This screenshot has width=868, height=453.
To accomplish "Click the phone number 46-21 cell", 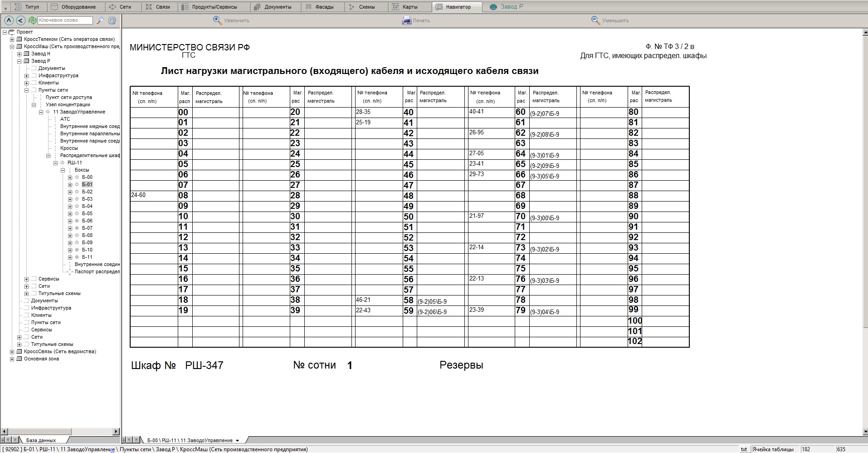I will (x=379, y=300).
